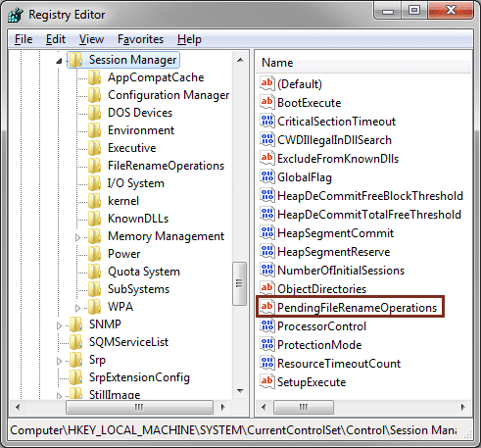Click the registry path in status bar
Viewport: 481px width, 448px height.
(233, 430)
